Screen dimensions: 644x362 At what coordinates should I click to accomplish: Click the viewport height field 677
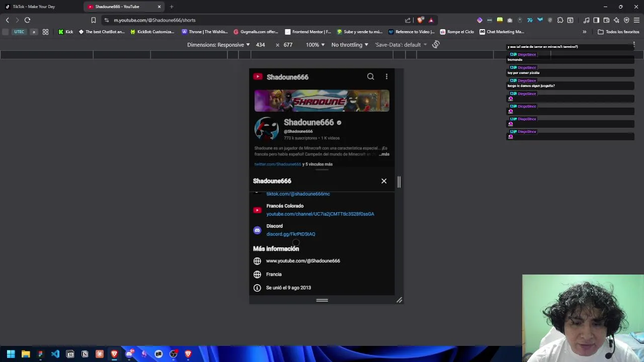point(288,45)
